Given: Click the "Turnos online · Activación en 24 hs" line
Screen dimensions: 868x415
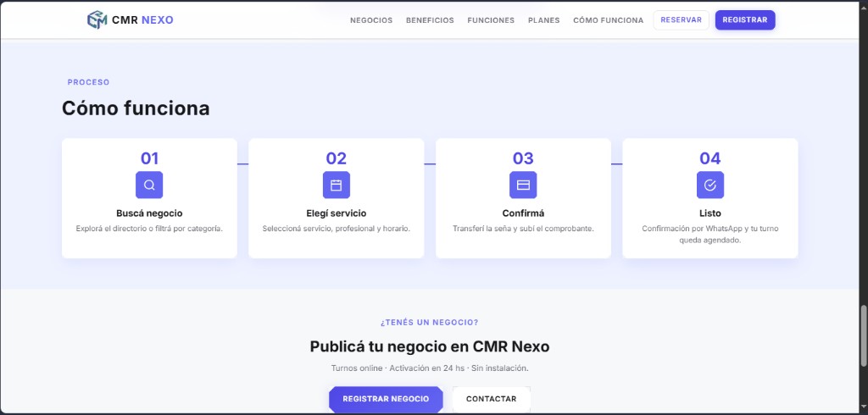Looking at the screenshot, I should click(430, 368).
